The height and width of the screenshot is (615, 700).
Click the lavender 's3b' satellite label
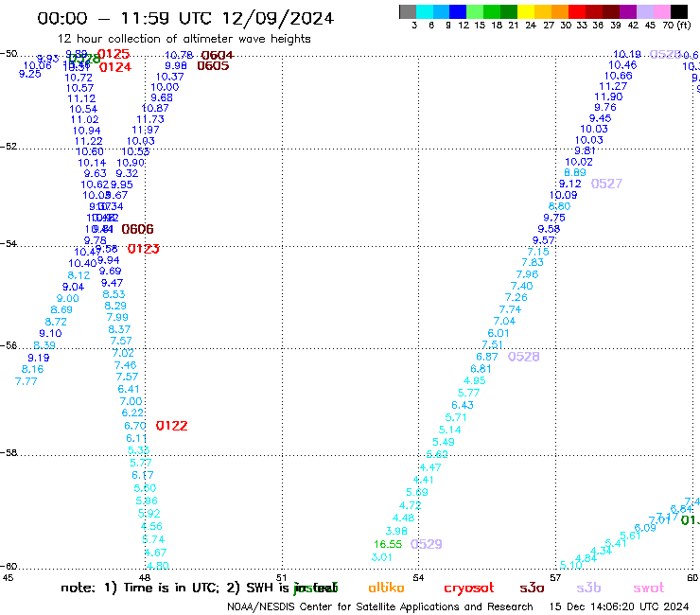(x=588, y=588)
